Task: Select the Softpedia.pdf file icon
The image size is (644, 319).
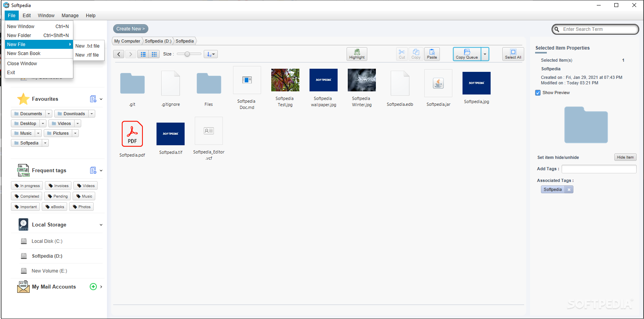Action: point(132,134)
